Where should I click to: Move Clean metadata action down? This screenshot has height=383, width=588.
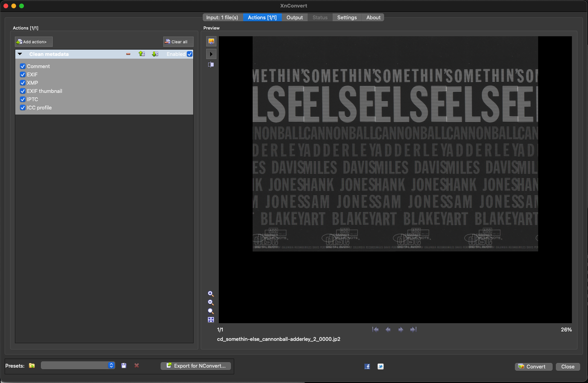155,54
